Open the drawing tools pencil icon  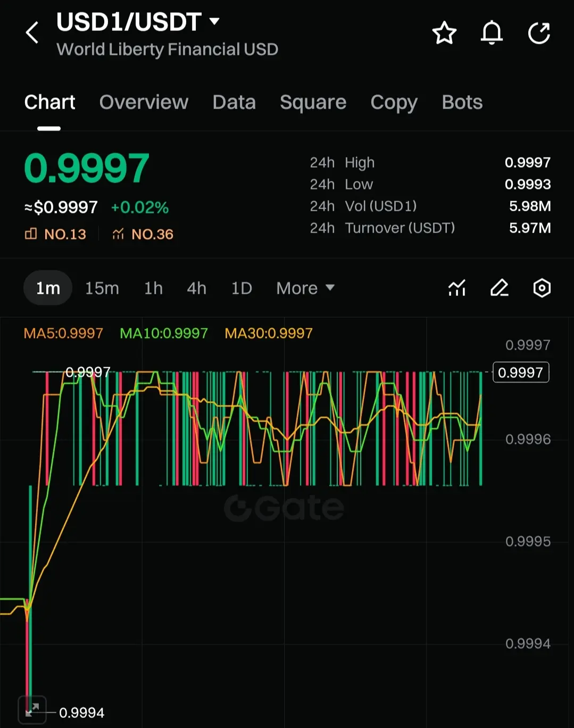coord(500,288)
